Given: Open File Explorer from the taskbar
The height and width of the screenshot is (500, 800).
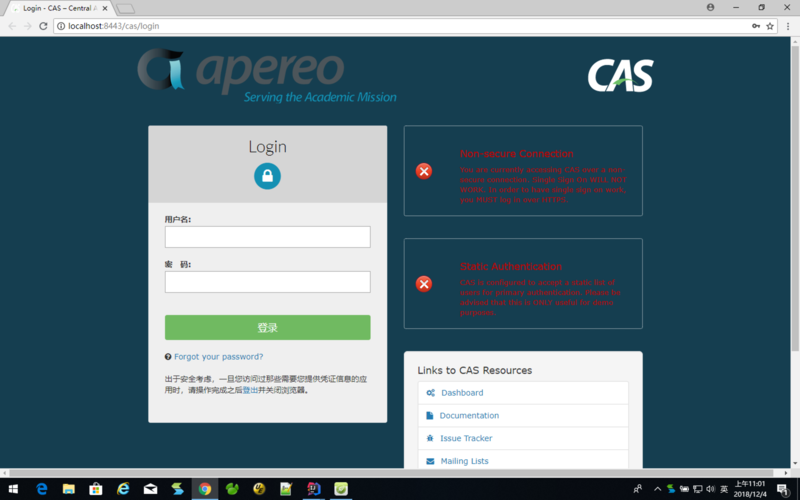Looking at the screenshot, I should pos(68,489).
